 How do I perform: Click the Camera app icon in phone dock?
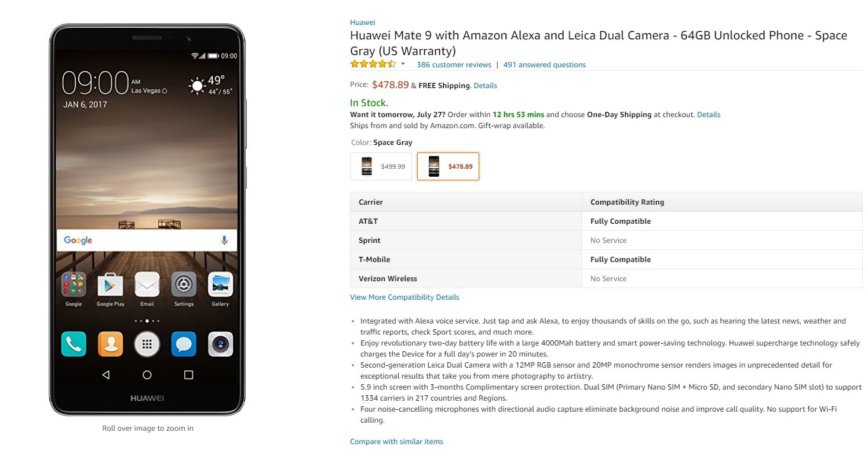[220, 344]
